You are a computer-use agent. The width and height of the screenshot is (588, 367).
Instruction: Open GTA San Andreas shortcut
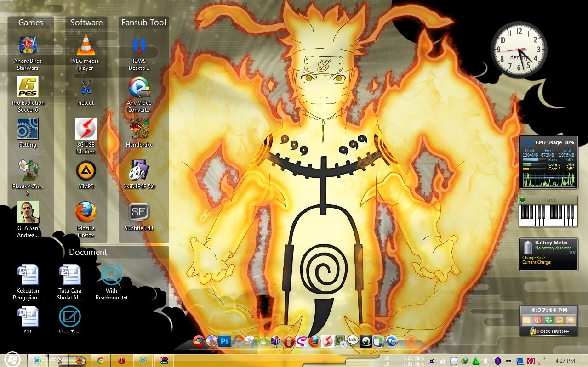[x=28, y=219]
